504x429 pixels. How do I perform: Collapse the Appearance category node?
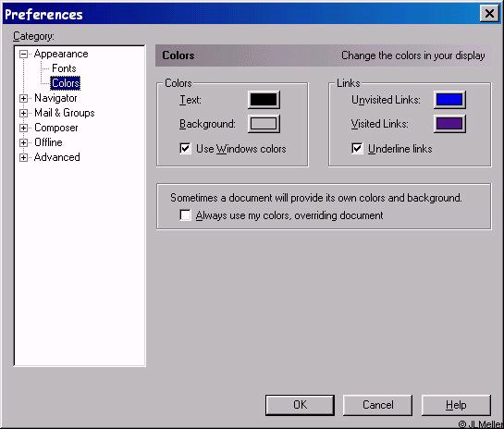[23, 54]
